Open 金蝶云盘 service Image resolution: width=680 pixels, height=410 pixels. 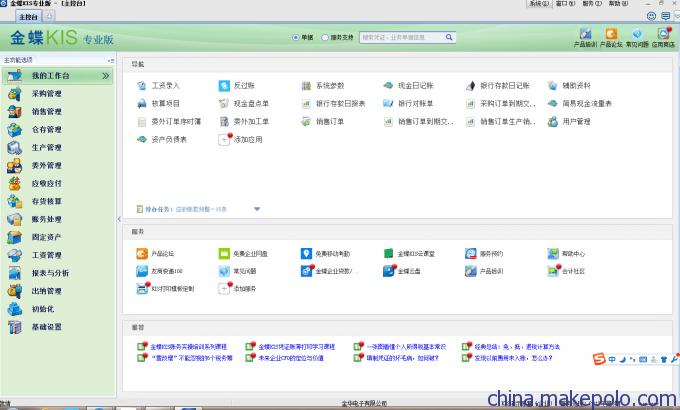click(402, 271)
